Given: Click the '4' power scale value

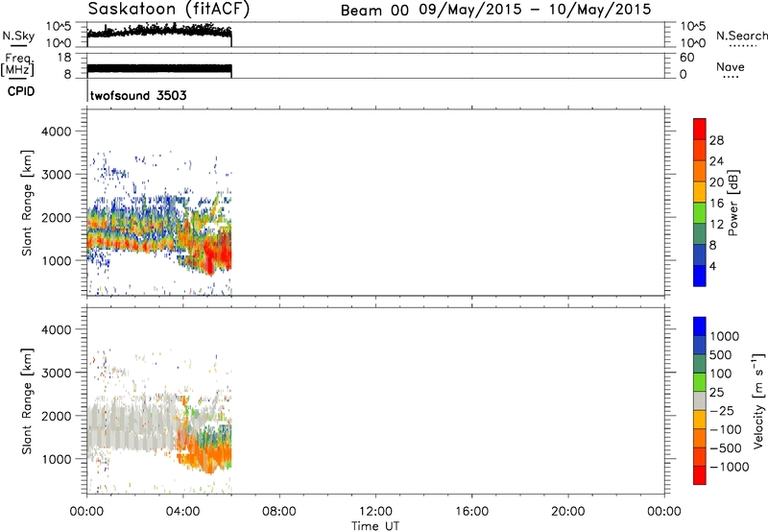Looking at the screenshot, I should coord(712,266).
